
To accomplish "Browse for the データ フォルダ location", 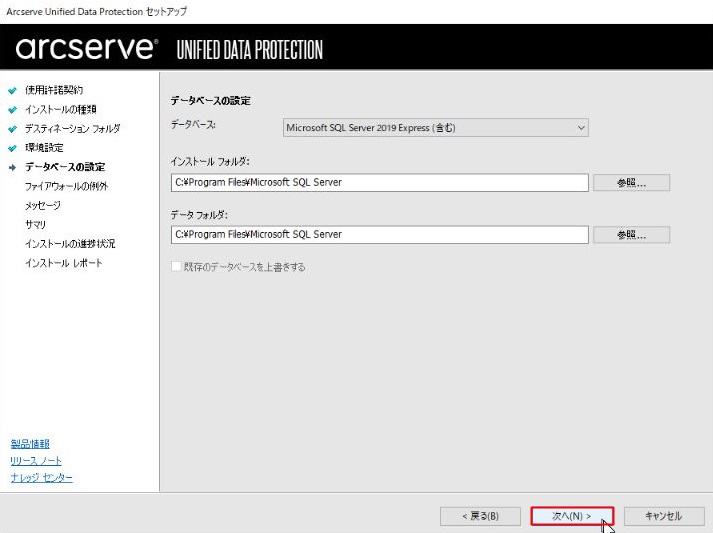I will click(x=631, y=235).
